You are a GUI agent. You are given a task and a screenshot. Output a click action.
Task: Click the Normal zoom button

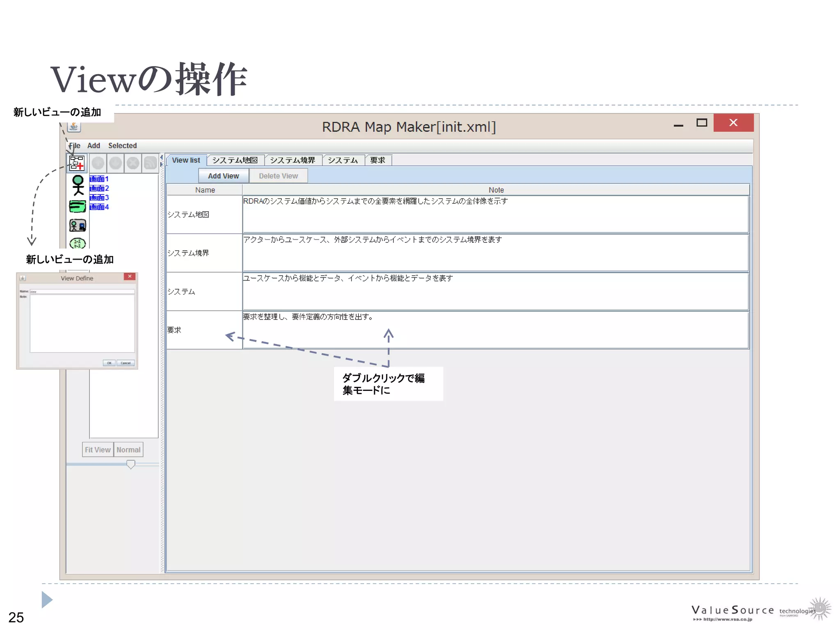point(128,450)
